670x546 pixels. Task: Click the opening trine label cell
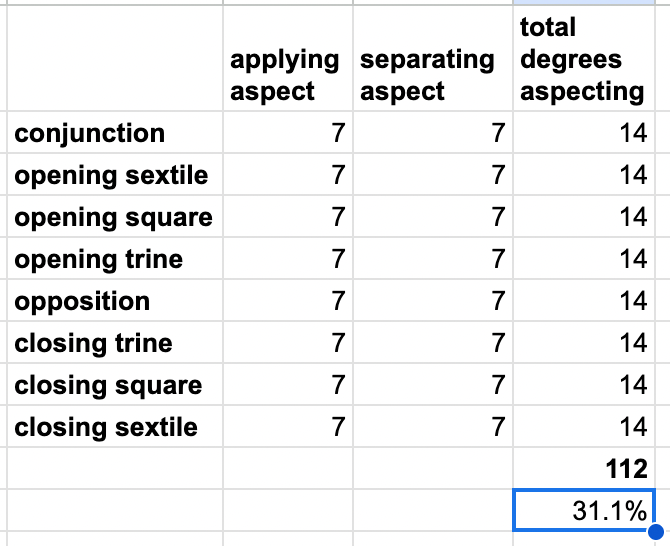click(x=116, y=259)
